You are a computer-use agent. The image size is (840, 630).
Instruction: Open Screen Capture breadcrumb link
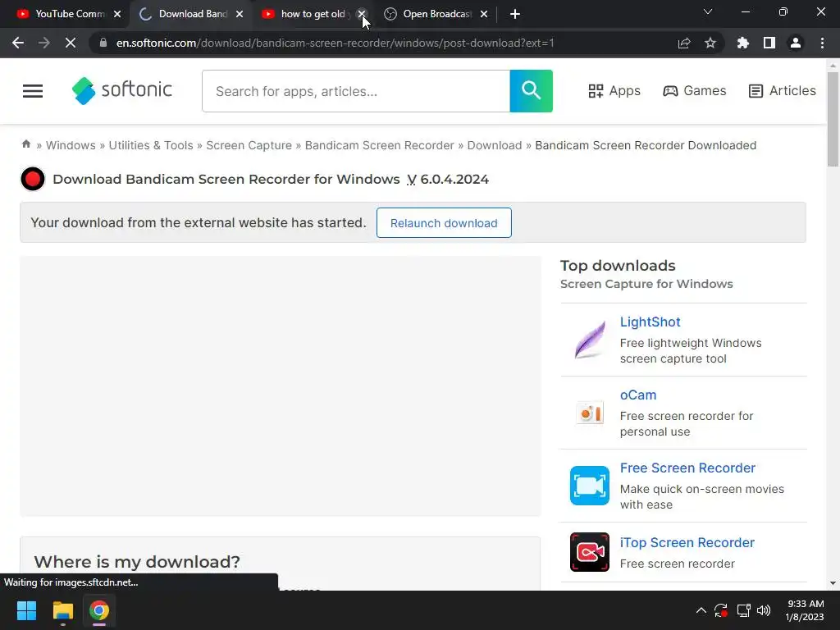pyautogui.click(x=249, y=145)
